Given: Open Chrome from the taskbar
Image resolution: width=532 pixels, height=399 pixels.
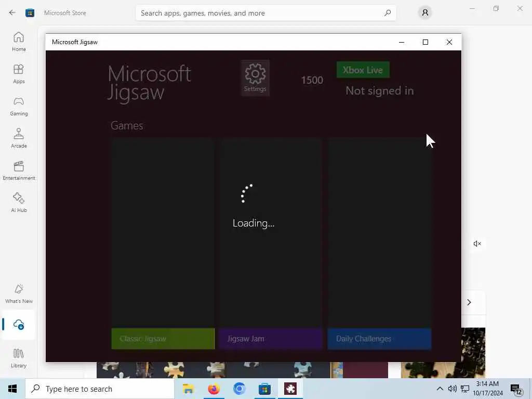Looking at the screenshot, I should tap(239, 389).
